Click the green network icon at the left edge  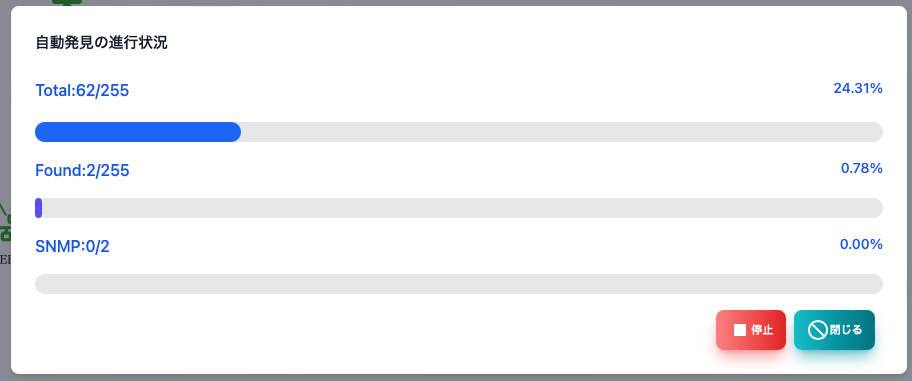(x=5, y=222)
